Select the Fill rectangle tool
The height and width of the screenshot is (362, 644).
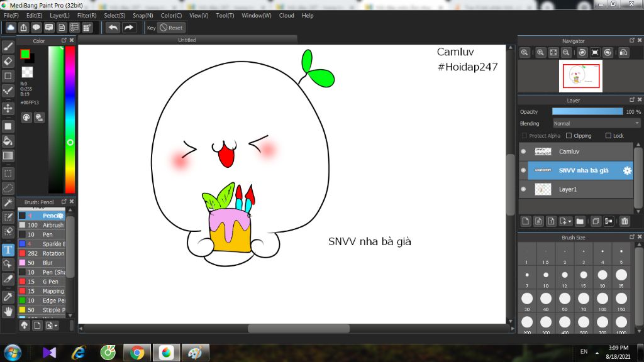8,126
